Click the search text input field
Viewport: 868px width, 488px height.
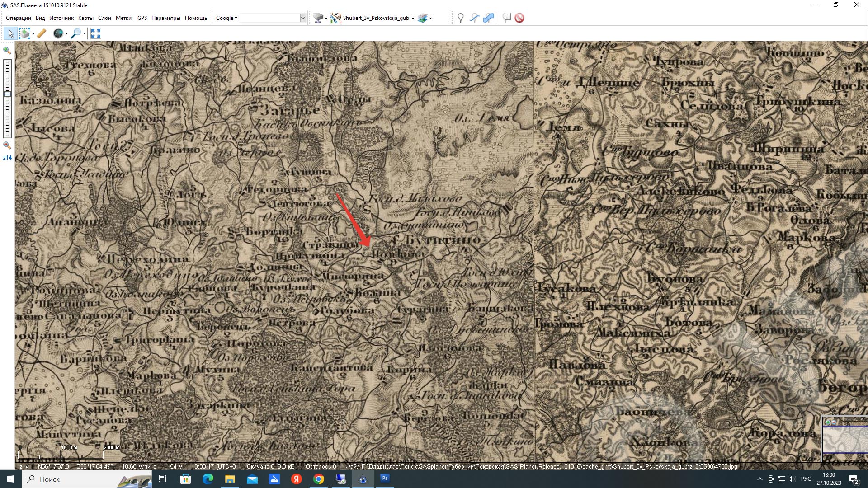[270, 18]
